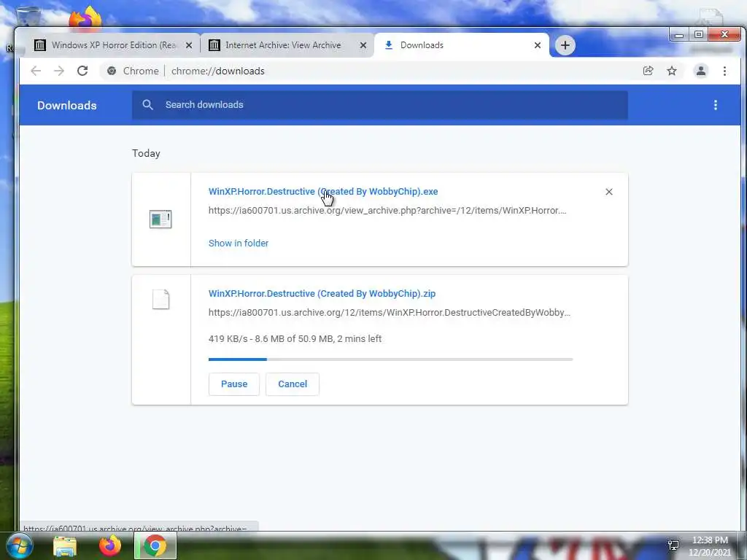747x560 pixels.
Task: Open a new tab with the plus button
Action: pos(565,45)
